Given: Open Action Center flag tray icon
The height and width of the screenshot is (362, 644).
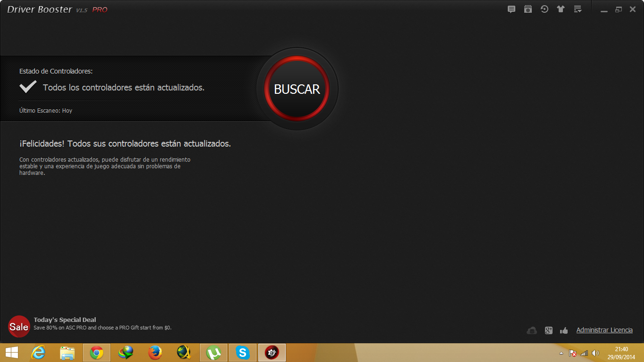Looking at the screenshot, I should point(573,353).
